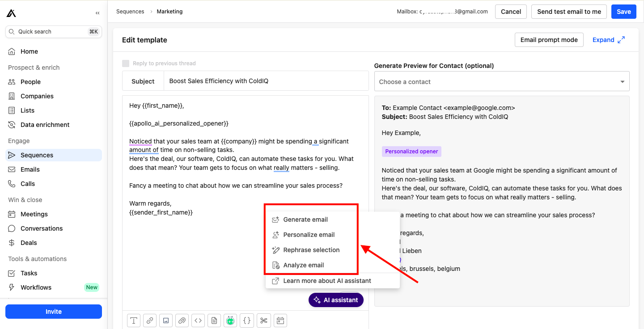
Task: Choose Rephrase selection in AI menu
Action: tap(311, 250)
